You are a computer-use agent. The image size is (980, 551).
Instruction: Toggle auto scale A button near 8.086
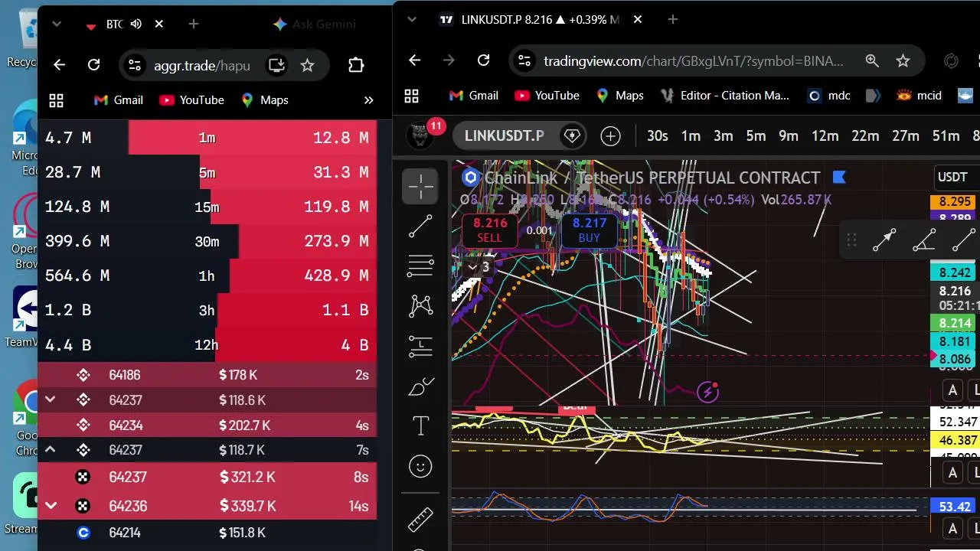[x=952, y=390]
